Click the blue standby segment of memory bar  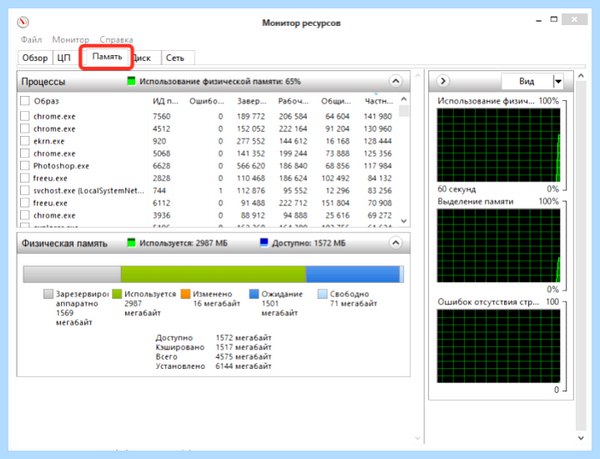(352, 274)
